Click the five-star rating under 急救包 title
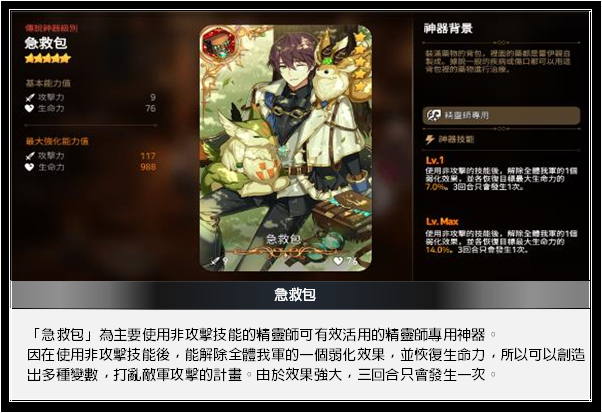The width and height of the screenshot is (602, 413). (x=48, y=58)
